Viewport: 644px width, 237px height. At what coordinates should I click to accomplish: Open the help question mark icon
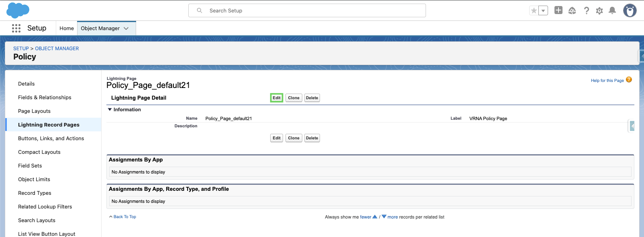587,11
